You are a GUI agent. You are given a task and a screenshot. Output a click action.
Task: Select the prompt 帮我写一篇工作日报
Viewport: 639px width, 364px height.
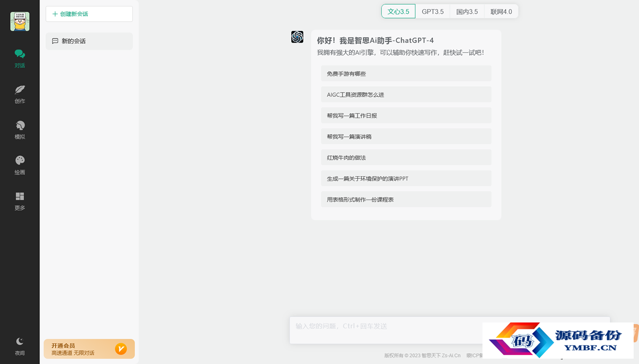coord(406,115)
